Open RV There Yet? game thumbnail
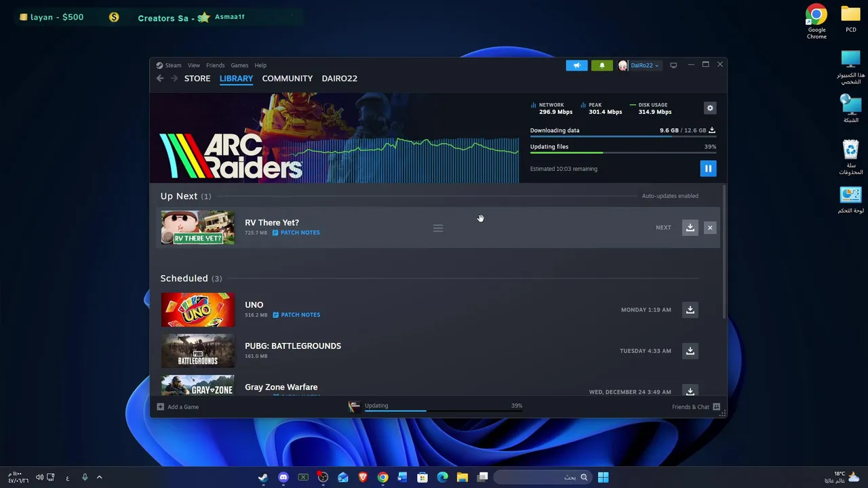Screen dimensions: 868x488 tap(197, 228)
